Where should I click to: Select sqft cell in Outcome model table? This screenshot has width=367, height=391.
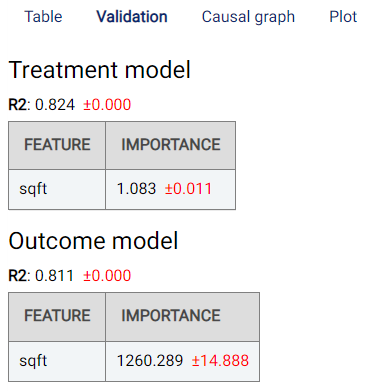(x=57, y=361)
